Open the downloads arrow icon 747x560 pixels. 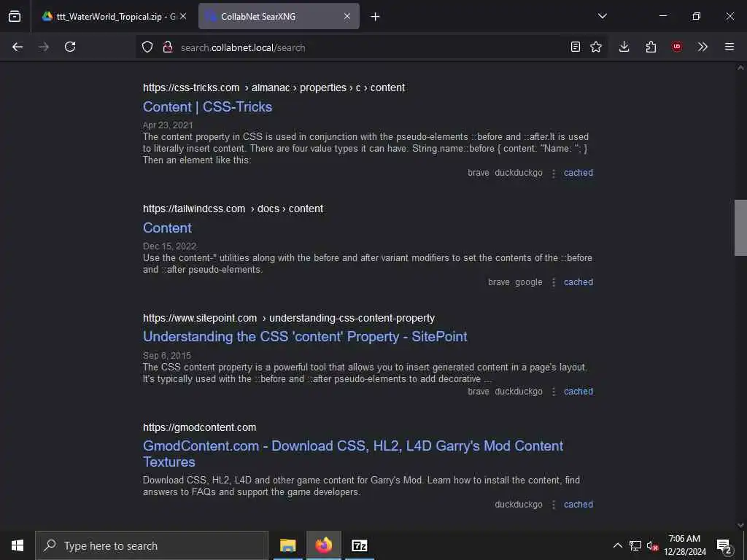point(624,47)
